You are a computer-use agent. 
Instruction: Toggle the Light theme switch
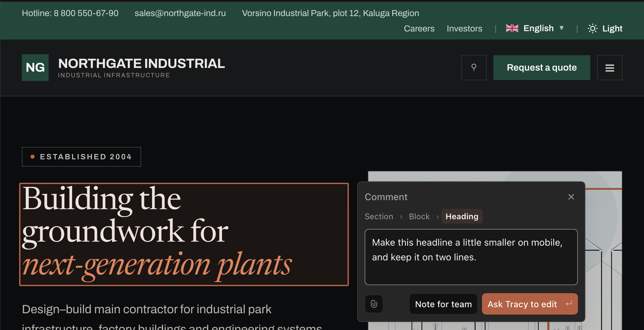[605, 28]
